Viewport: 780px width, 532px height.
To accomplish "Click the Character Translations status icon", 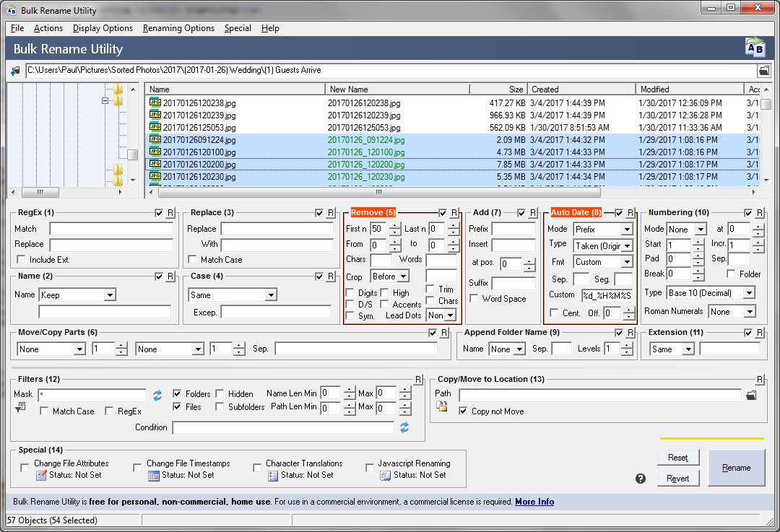I will [272, 476].
